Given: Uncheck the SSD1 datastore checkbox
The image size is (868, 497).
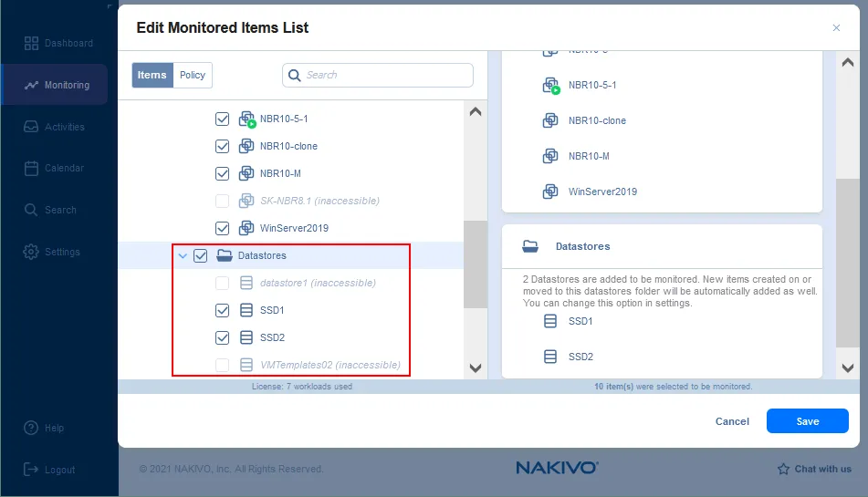Looking at the screenshot, I should pyautogui.click(x=222, y=310).
